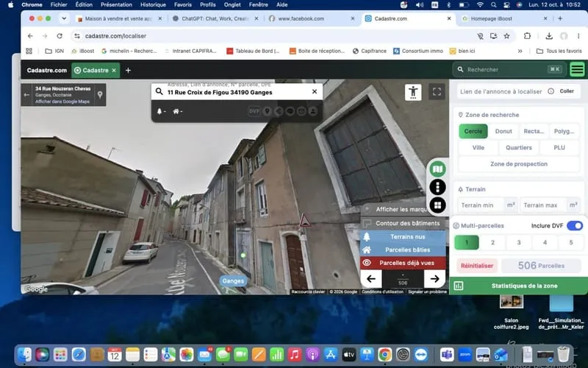This screenshot has width=588, height=368.
Task: Bookmark this page with the star icon
Action: 506,36
